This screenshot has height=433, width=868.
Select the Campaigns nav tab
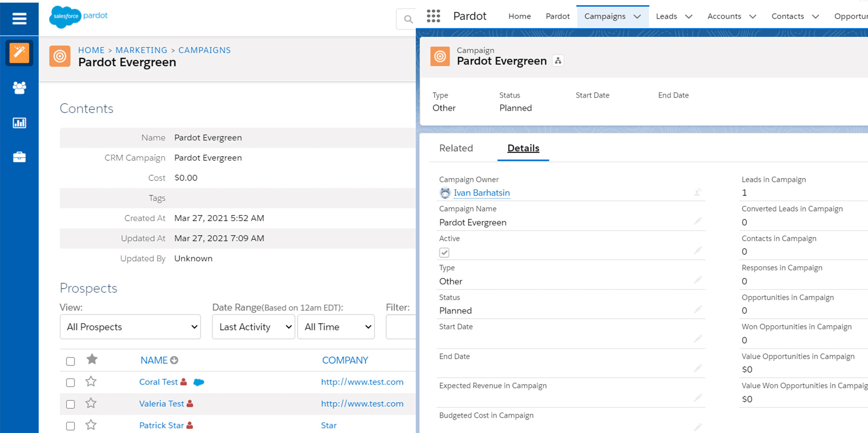[x=605, y=16]
